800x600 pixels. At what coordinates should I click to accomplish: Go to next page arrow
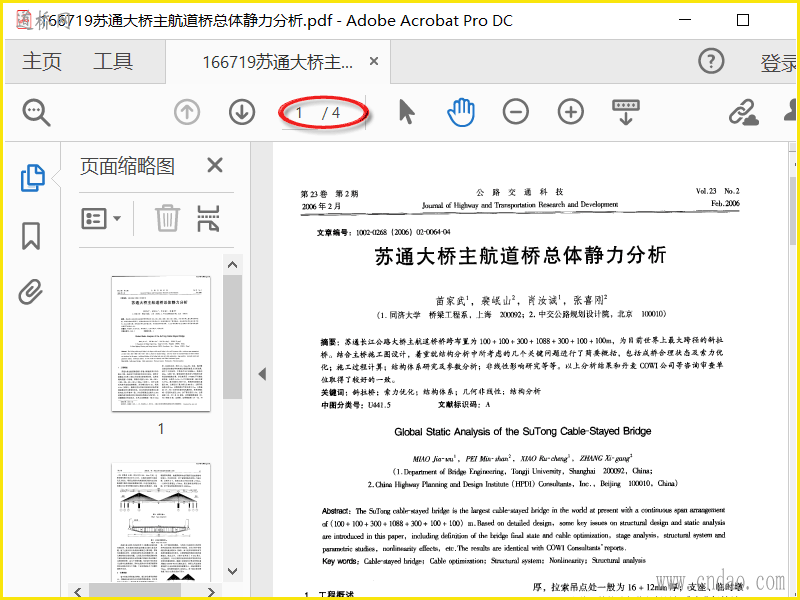(x=242, y=112)
